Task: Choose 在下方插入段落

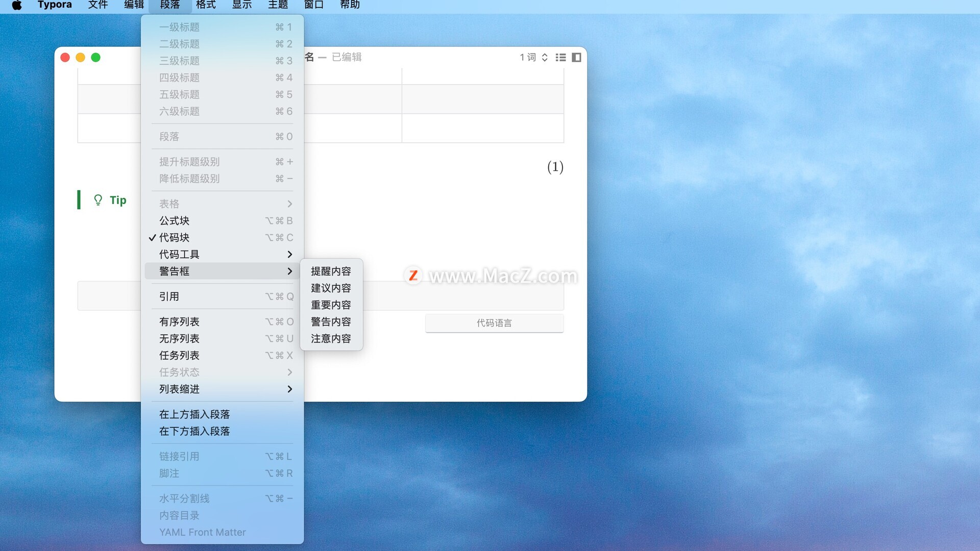Action: (222, 431)
